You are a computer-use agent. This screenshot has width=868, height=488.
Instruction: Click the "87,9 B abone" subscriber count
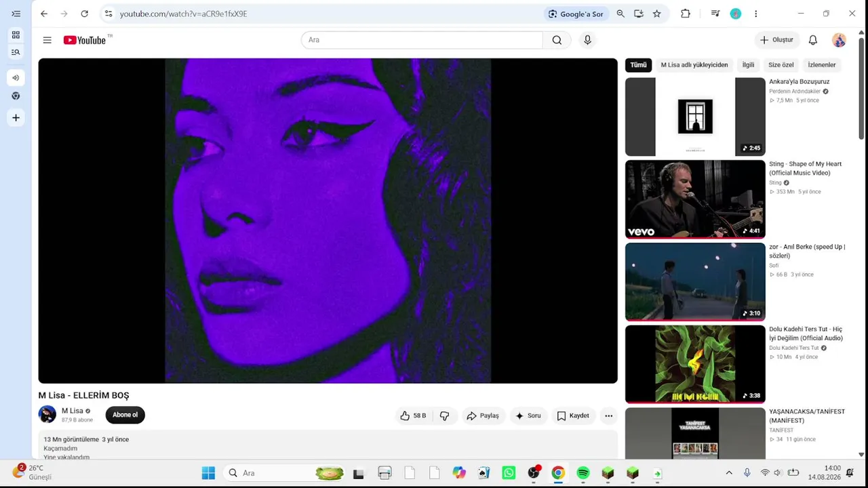coord(77,420)
